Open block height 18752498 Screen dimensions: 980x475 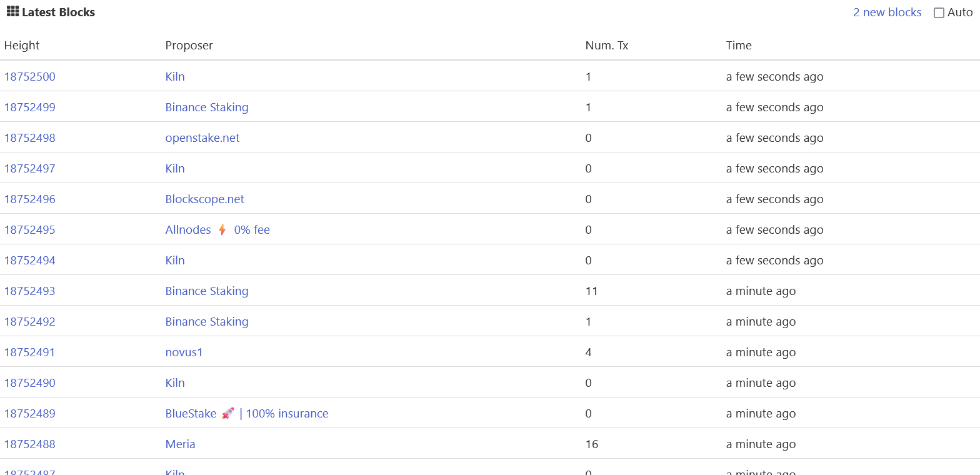click(30, 138)
